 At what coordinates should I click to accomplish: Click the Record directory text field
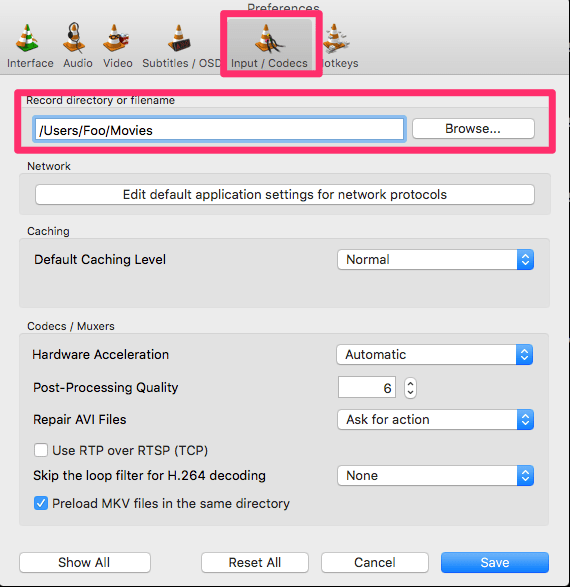tap(219, 130)
